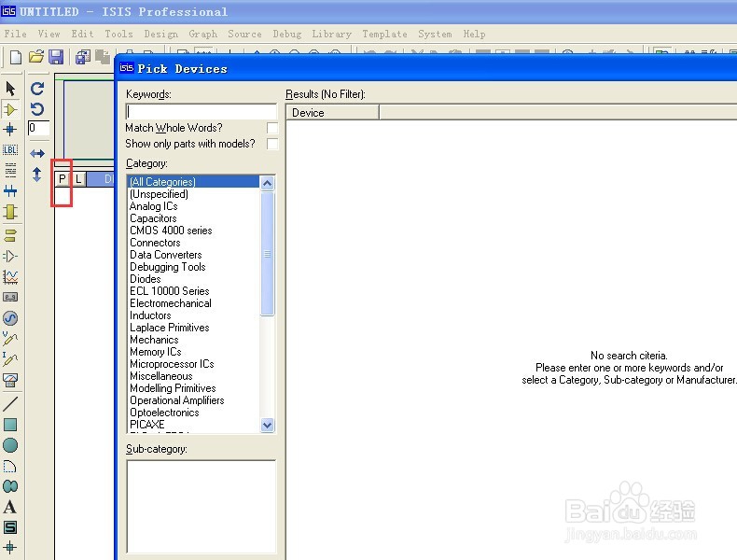This screenshot has height=560, width=737.
Task: Activate the Buses mode tool
Action: point(10,190)
